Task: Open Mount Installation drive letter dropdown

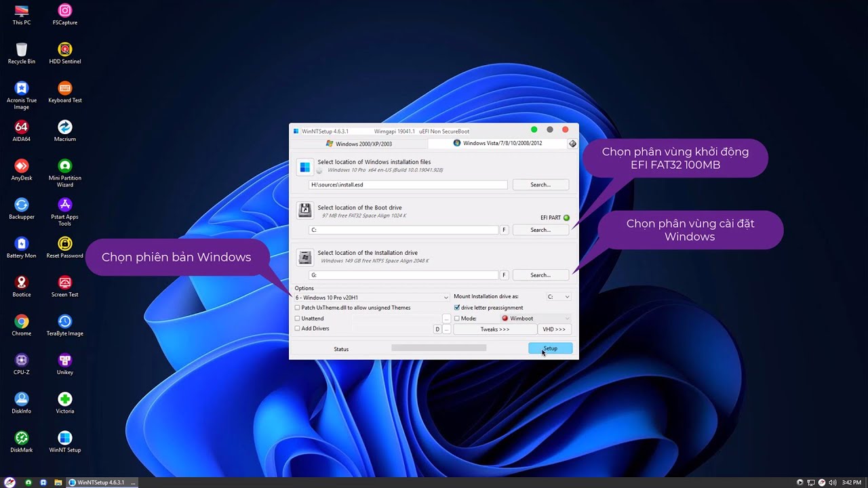Action: pos(559,297)
